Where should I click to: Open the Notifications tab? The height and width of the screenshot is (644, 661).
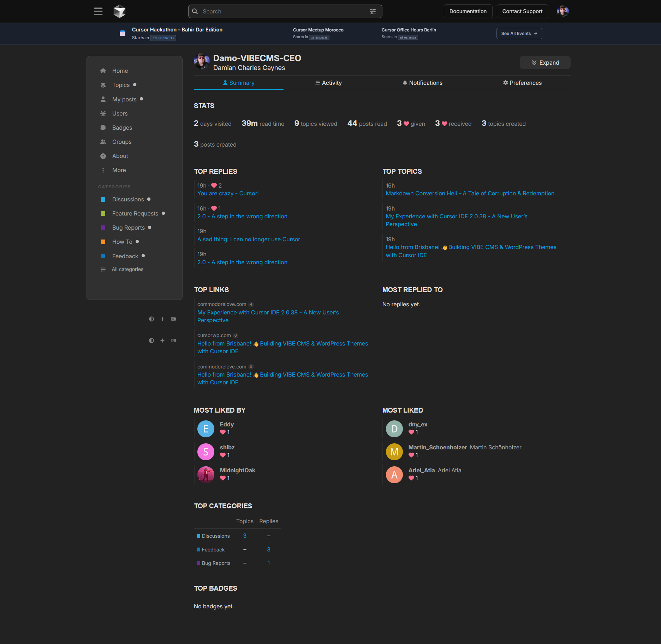point(422,83)
